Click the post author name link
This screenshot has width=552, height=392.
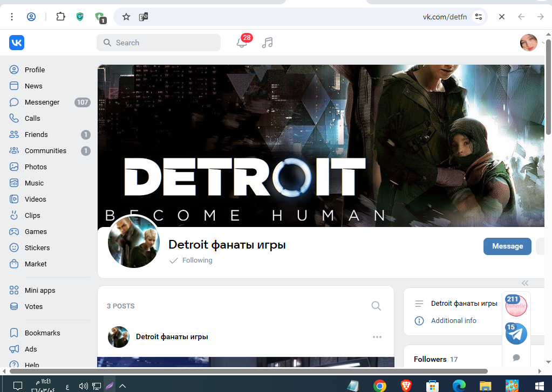172,337
